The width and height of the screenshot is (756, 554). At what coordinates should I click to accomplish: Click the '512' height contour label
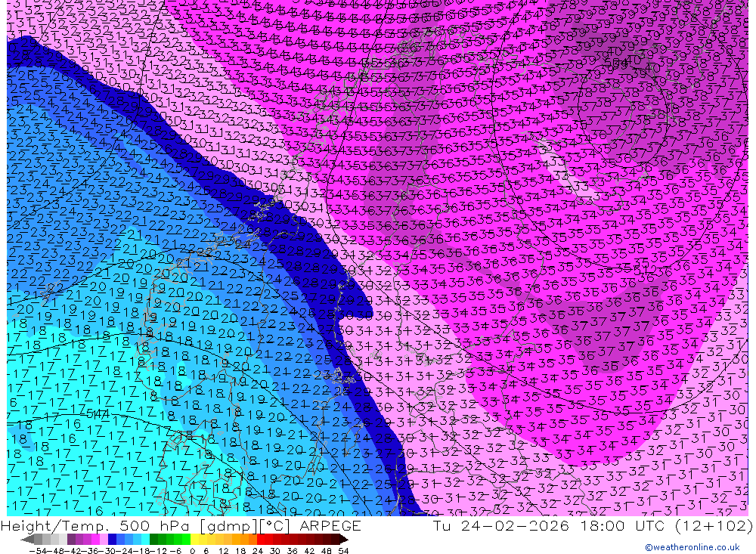coord(645,269)
